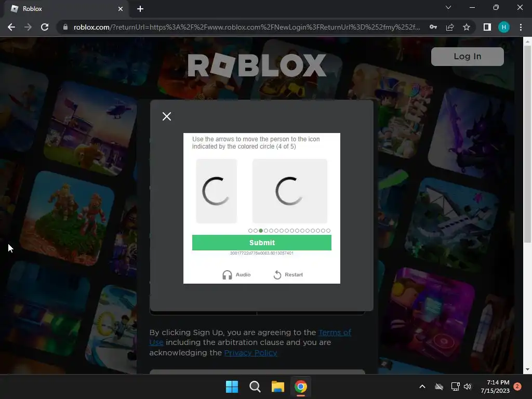This screenshot has width=532, height=399.
Task: Open saved passwords key icon
Action: (433, 27)
